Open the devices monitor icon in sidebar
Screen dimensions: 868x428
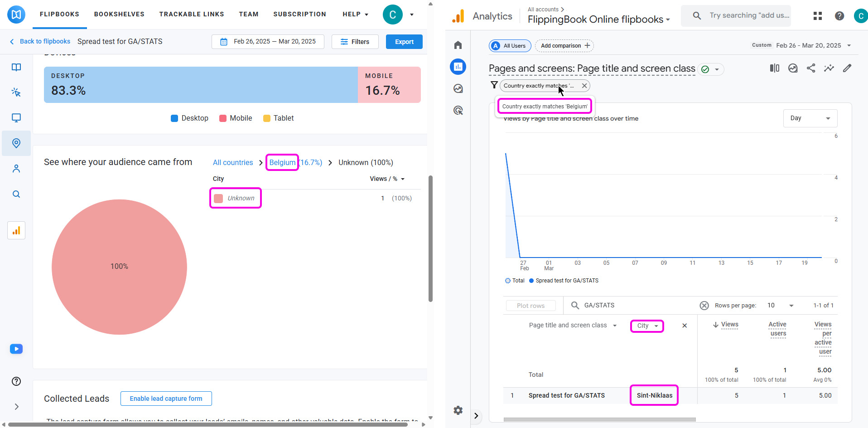[x=16, y=118]
